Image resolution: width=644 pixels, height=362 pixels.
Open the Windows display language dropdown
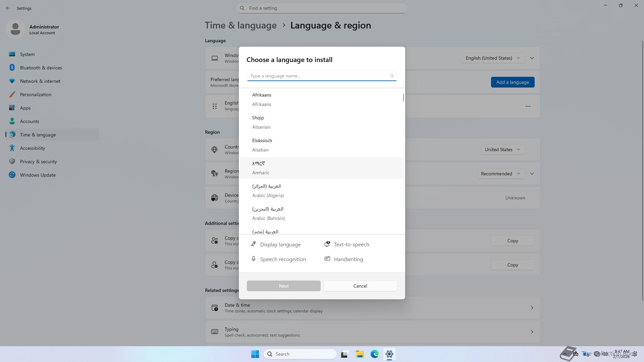493,58
